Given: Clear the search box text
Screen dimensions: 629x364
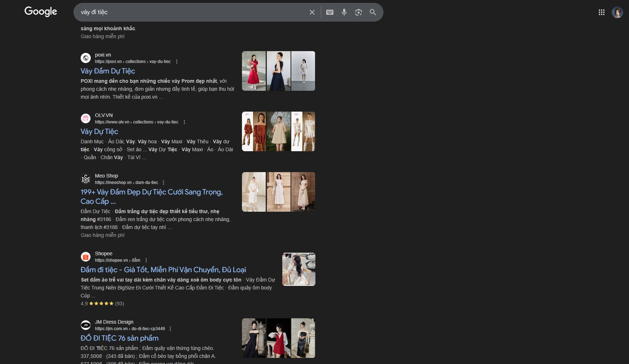Looking at the screenshot, I should pos(312,12).
